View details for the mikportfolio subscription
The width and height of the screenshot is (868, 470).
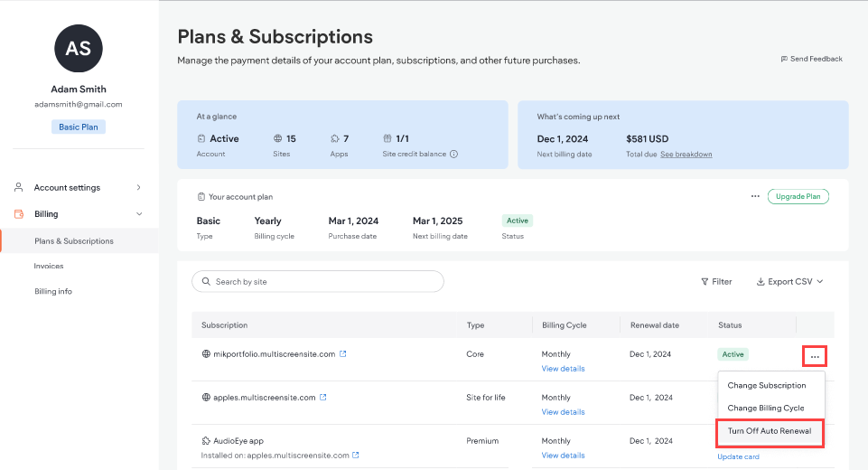563,369
